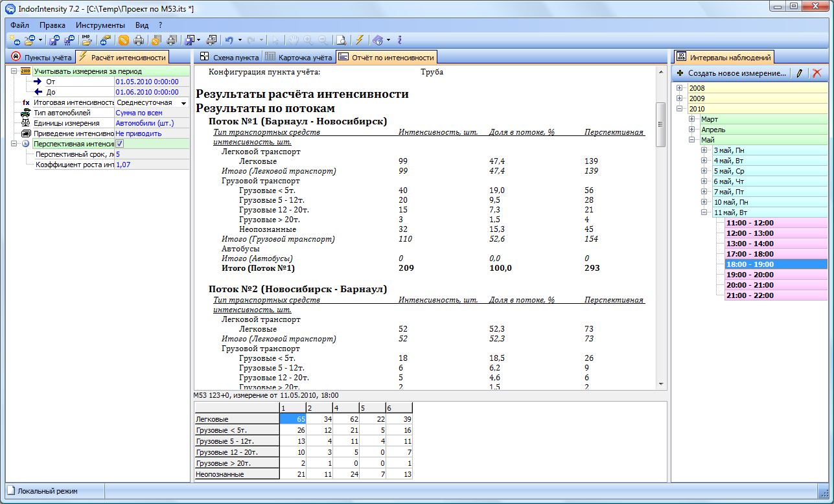834x504 pixels.
Task: Click the help book icon in toolbar
Action: [x=378, y=40]
